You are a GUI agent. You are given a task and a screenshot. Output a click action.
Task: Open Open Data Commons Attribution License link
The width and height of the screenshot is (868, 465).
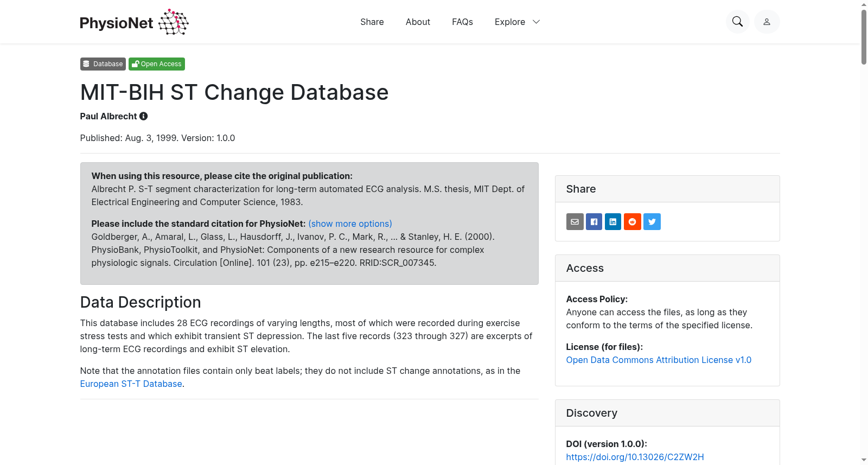pos(659,360)
